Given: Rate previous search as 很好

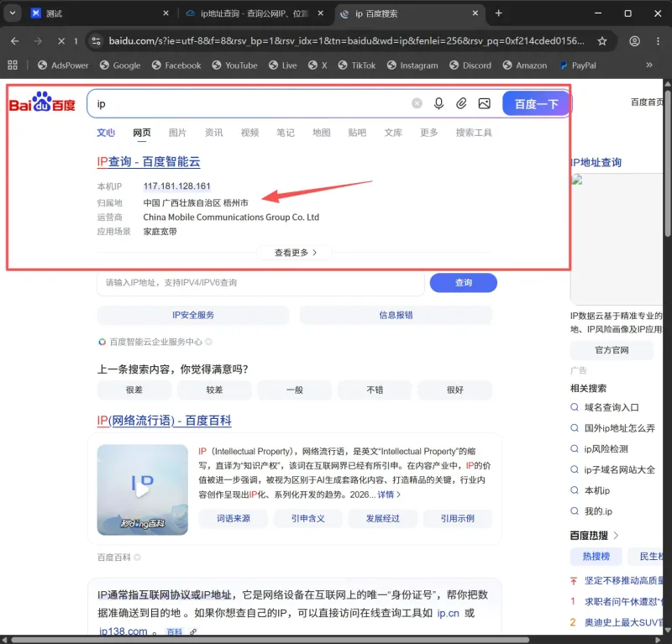Looking at the screenshot, I should [454, 390].
